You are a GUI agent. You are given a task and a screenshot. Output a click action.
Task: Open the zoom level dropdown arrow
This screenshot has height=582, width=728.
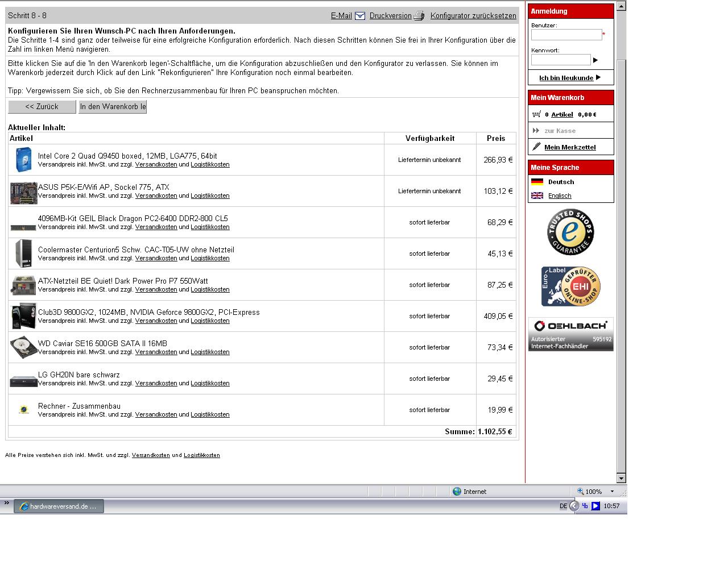tap(612, 492)
